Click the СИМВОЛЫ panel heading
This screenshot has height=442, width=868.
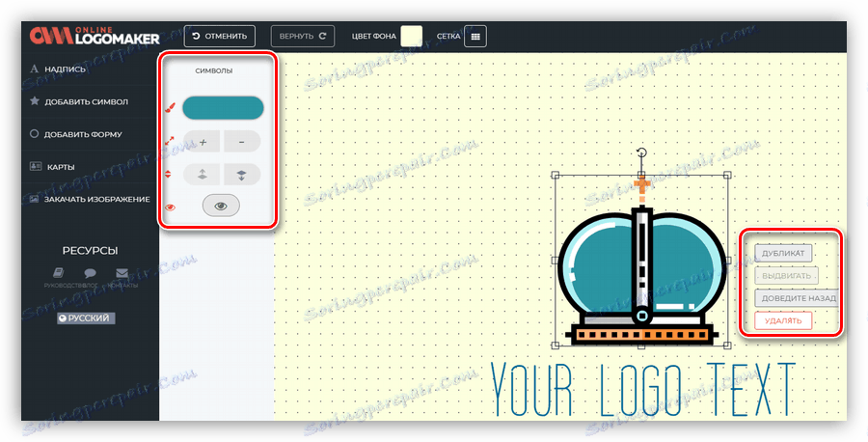click(x=214, y=70)
